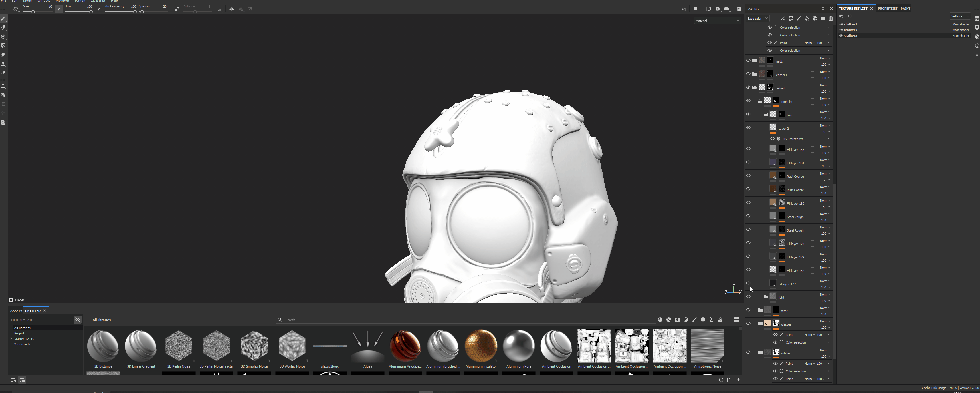Select the Project library path
The width and height of the screenshot is (980, 393).
pyautogui.click(x=19, y=333)
